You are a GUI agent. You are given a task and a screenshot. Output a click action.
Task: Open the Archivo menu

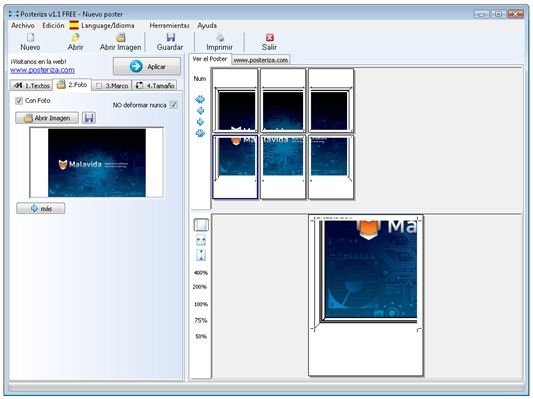pyautogui.click(x=23, y=25)
